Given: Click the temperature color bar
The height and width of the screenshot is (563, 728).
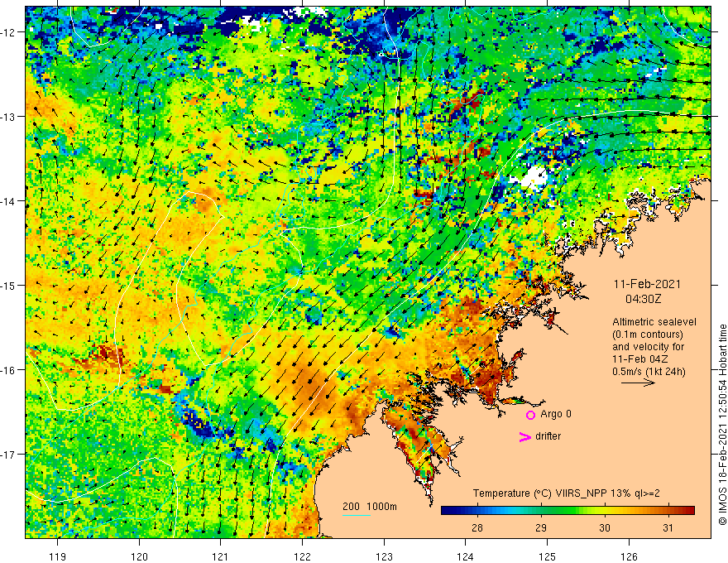Looking at the screenshot, I should pyautogui.click(x=568, y=510).
